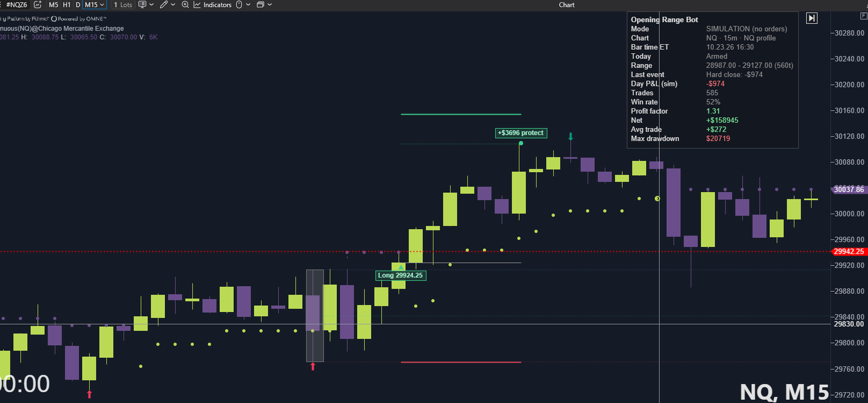Select the pencil drawing tool
The height and width of the screenshot is (403, 868).
[164, 4]
